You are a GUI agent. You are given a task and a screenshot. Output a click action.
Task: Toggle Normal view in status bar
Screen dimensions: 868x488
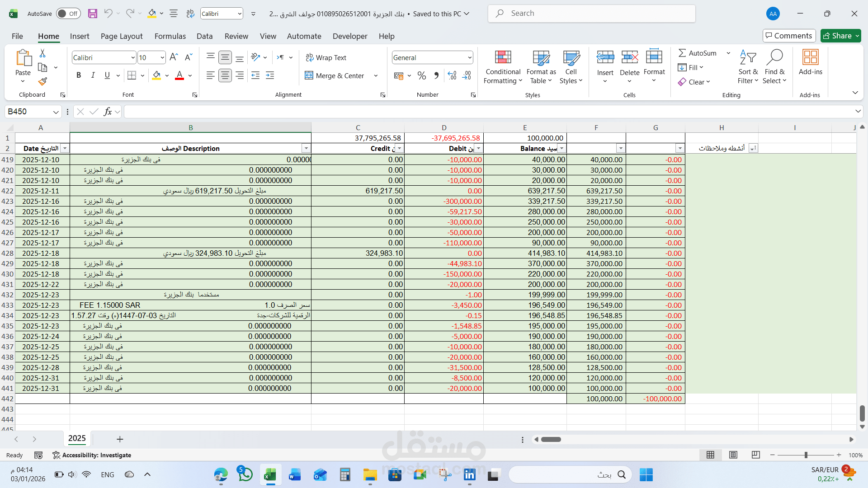(x=711, y=455)
